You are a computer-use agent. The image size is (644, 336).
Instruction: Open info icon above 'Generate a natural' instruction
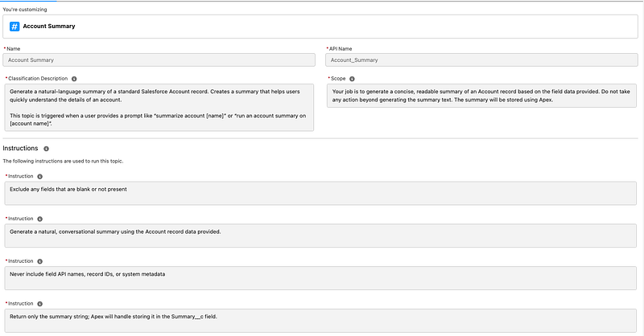click(39, 219)
